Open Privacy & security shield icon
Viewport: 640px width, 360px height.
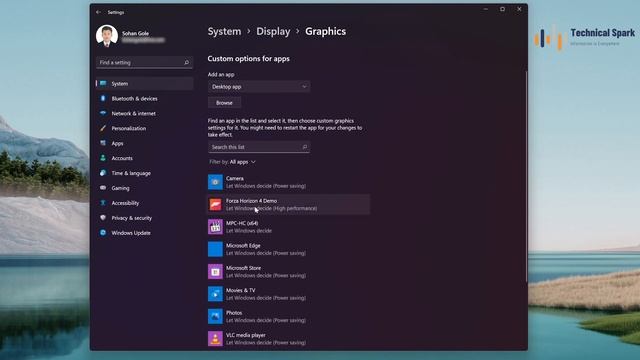(103, 218)
